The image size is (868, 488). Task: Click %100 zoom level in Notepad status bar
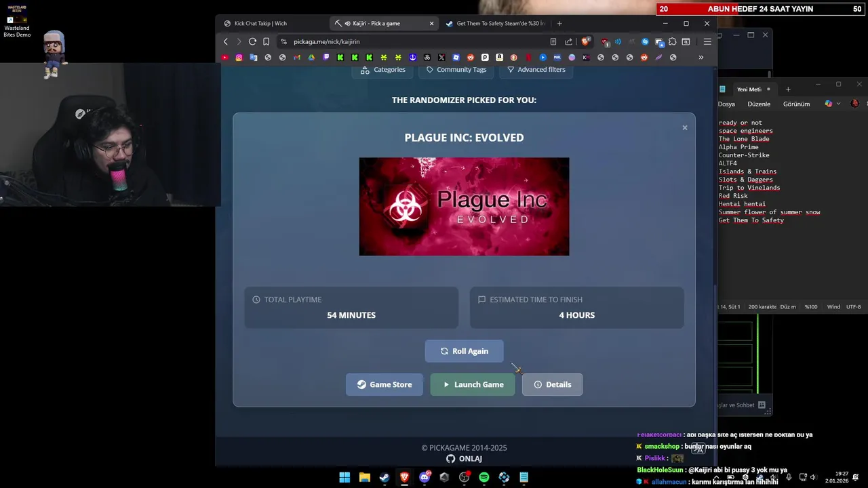(x=810, y=307)
